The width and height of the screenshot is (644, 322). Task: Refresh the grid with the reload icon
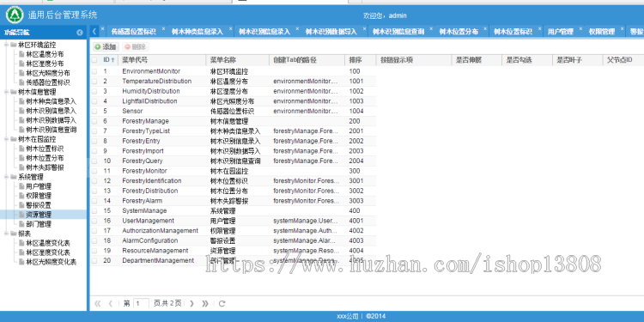(222, 303)
